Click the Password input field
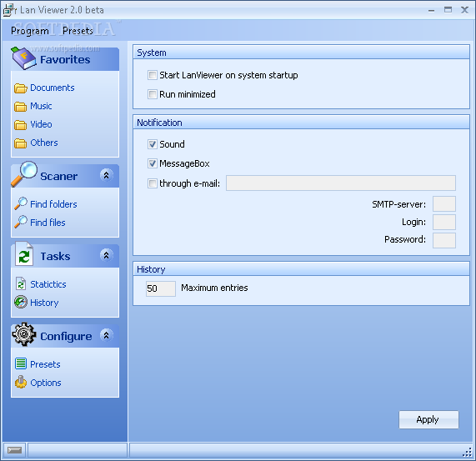Image resolution: width=476 pixels, height=461 pixels. tap(444, 240)
